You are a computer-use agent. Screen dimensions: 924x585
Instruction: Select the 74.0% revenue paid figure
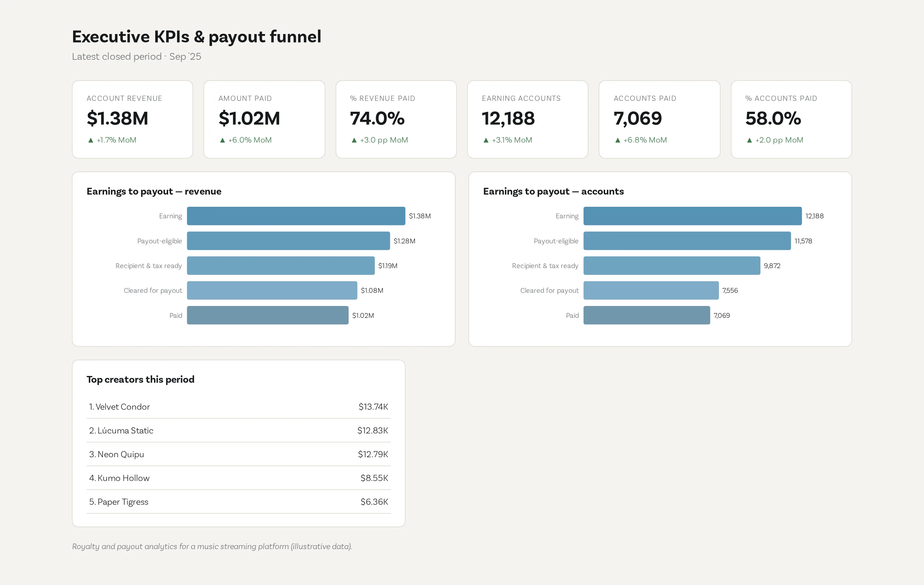(x=377, y=118)
